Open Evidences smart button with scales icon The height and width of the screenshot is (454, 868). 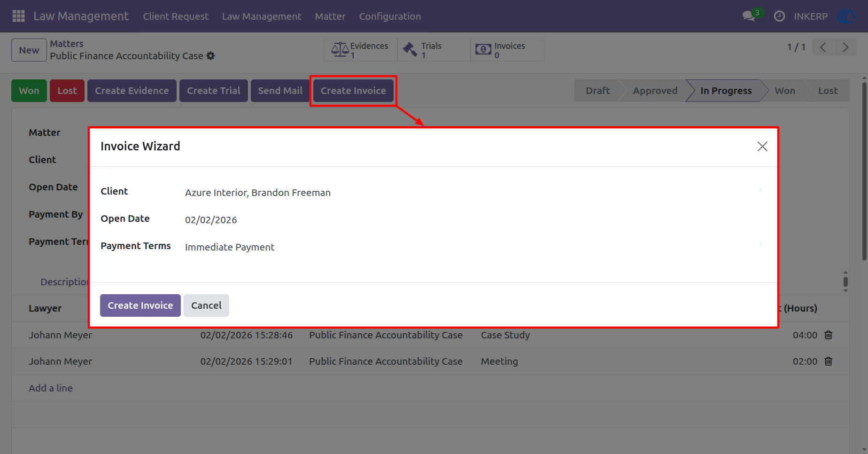coord(360,50)
